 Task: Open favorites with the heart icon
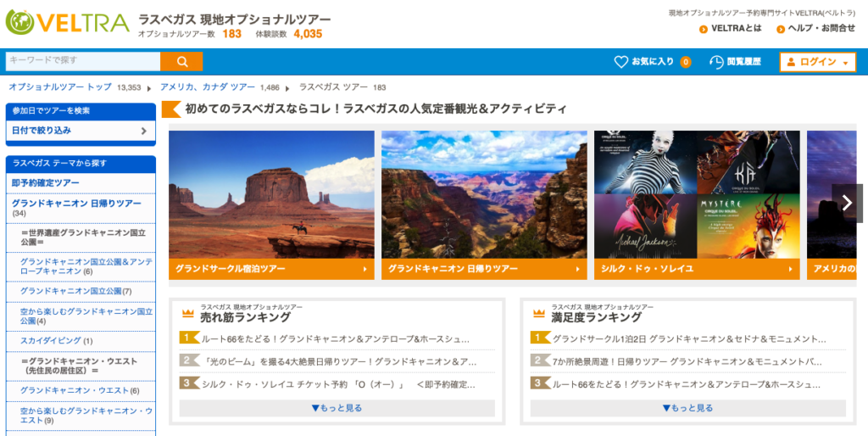[621, 62]
